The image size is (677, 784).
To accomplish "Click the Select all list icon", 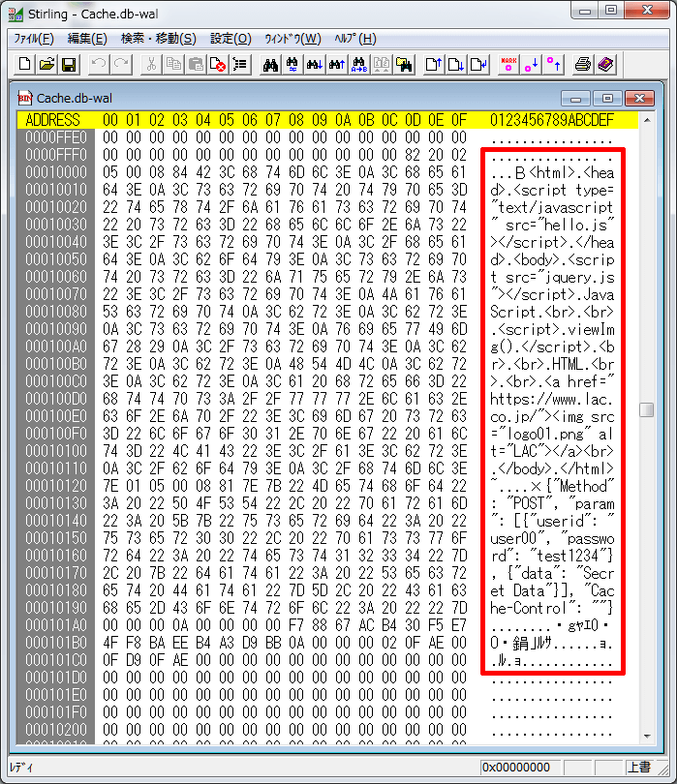I will [240, 65].
